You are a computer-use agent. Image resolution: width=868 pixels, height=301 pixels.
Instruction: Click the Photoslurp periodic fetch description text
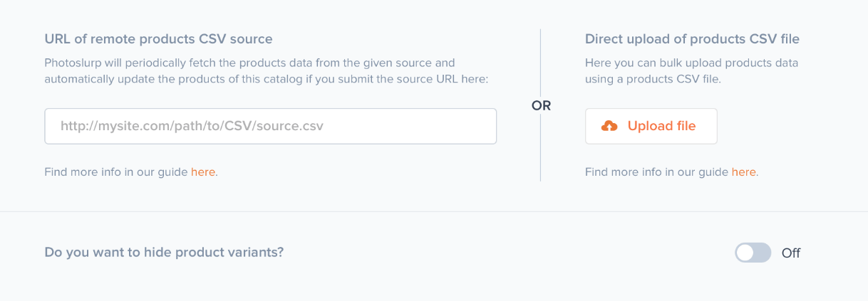click(x=249, y=63)
